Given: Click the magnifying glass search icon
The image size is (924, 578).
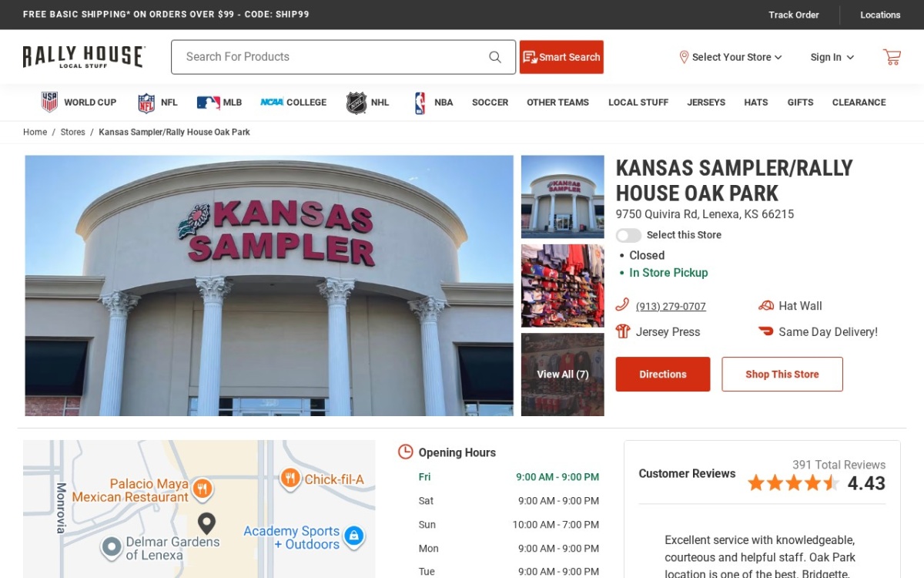Looking at the screenshot, I should 495,57.
